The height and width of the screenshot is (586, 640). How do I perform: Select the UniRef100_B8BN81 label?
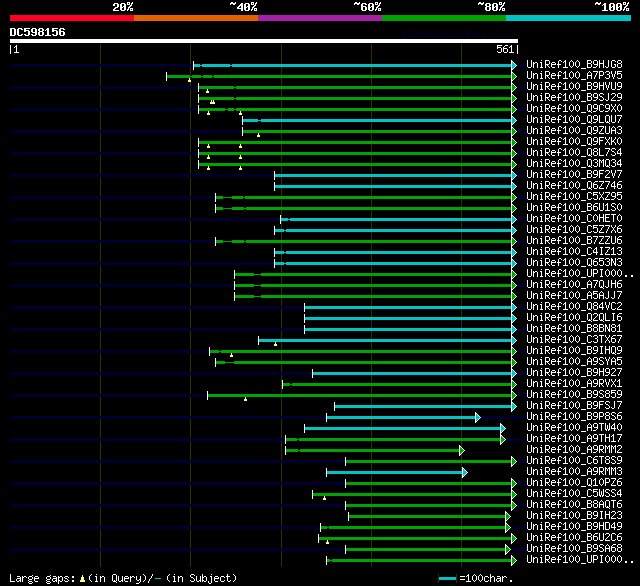[574, 329]
